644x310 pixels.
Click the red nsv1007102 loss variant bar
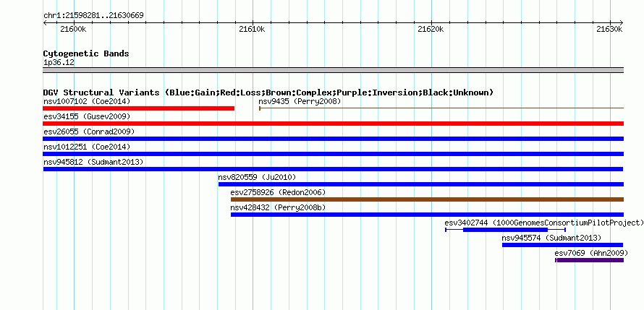138,108
